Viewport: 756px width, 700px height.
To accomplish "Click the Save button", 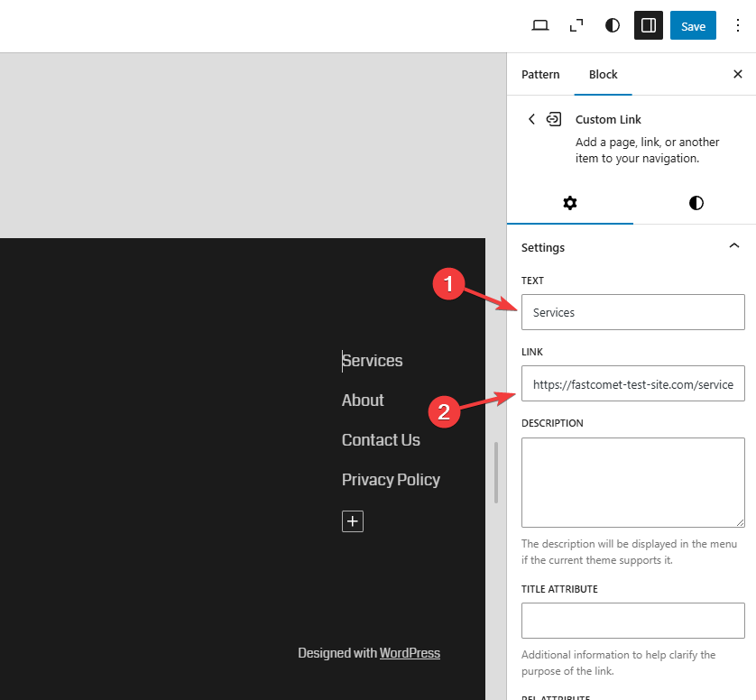I will pos(693,26).
